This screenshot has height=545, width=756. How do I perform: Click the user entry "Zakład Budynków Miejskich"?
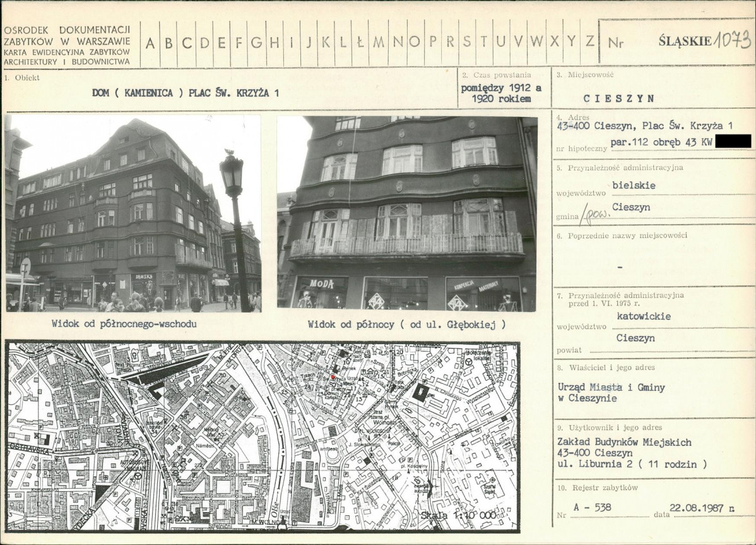click(x=624, y=442)
